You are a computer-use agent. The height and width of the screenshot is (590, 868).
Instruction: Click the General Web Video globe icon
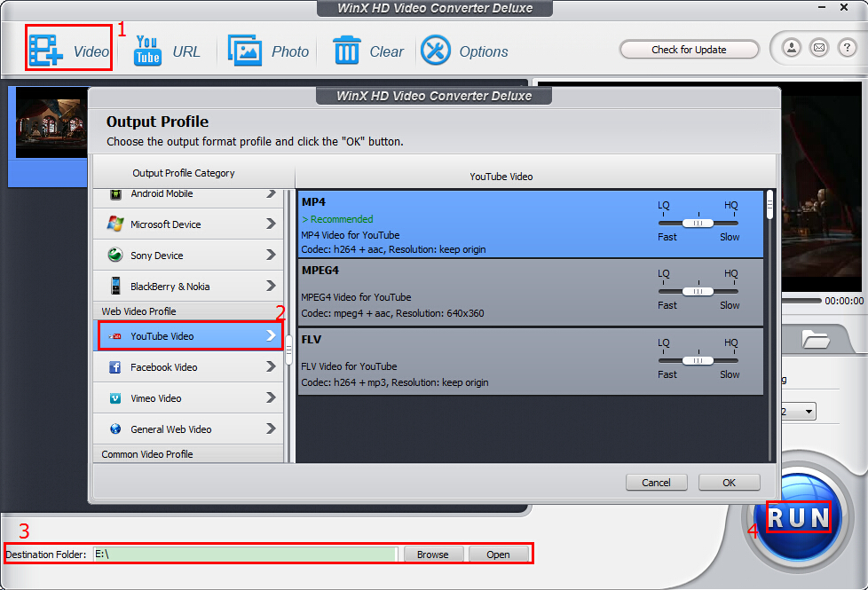tap(115, 429)
